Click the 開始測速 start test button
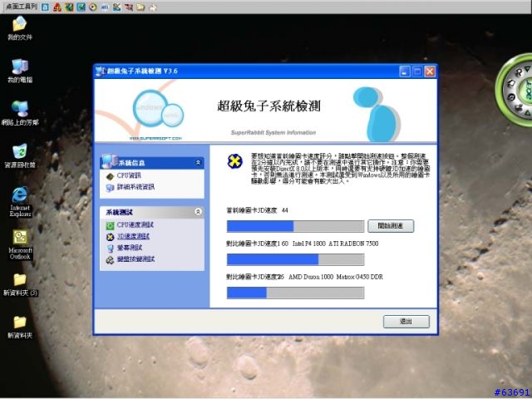Screen dimensions: 532x399 tap(391, 226)
